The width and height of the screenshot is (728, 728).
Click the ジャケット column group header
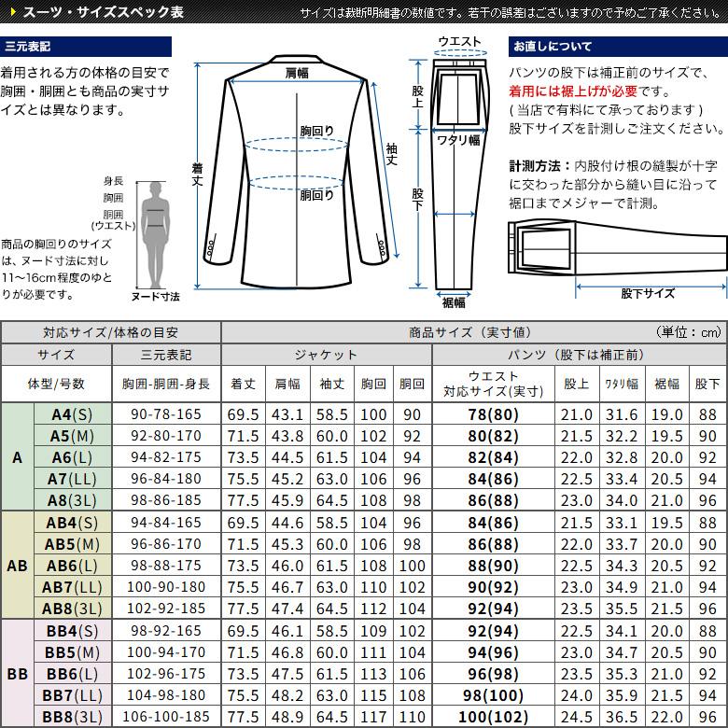coord(326,356)
